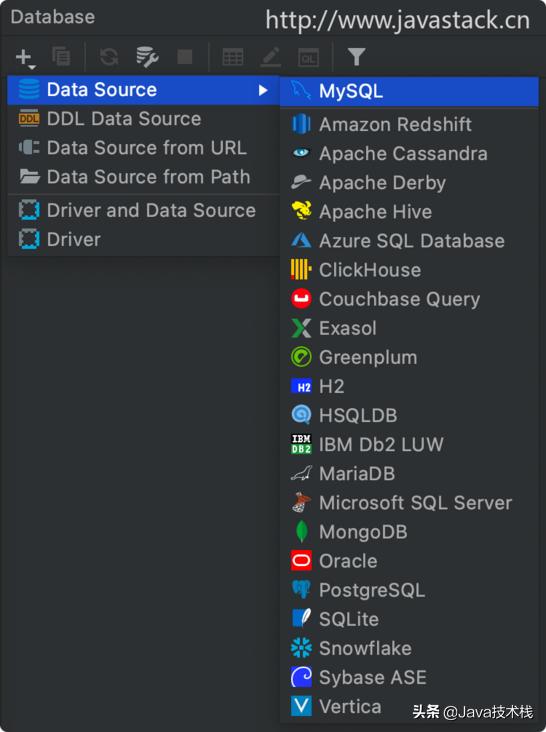Screen dimensions: 546x732
Task: Open the Data Source submenu
Action: pyautogui.click(x=143, y=90)
